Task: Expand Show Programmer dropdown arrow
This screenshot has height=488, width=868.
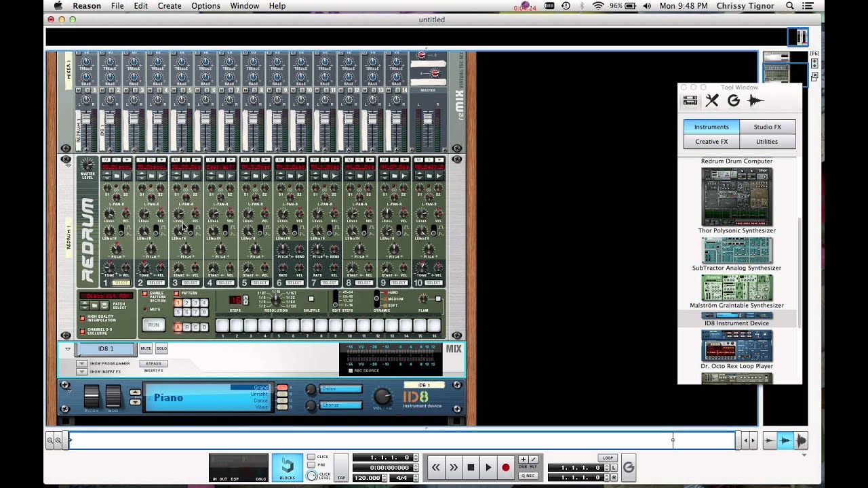Action: (x=81, y=363)
